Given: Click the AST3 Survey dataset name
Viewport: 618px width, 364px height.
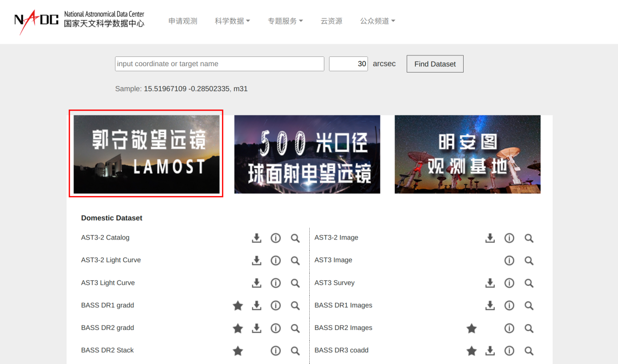Looking at the screenshot, I should point(335,283).
